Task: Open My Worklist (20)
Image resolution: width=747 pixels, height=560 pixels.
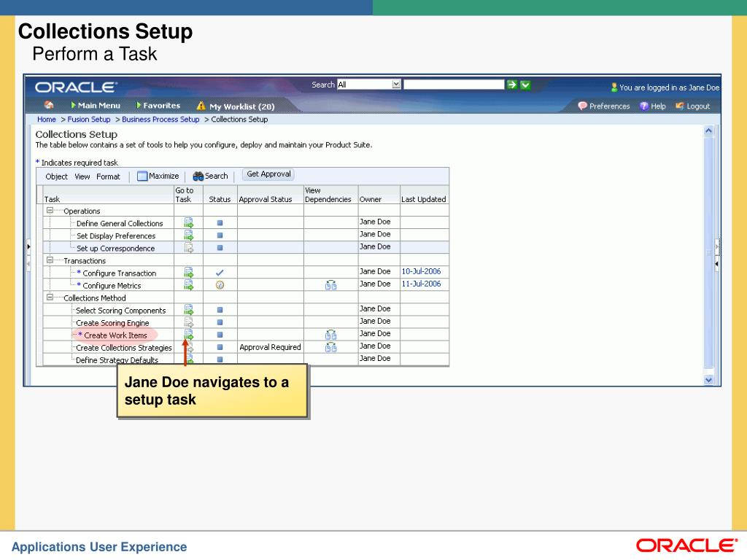Action: (242, 106)
